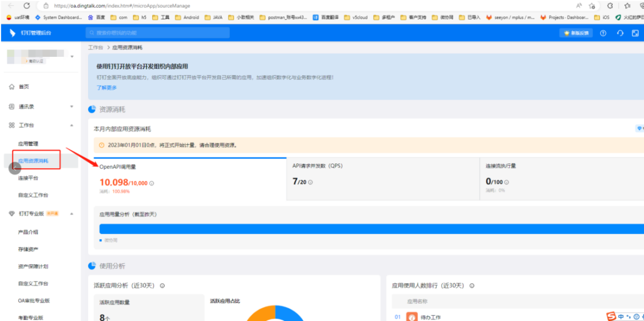Add page to favorites star-plus icon

pyautogui.click(x=592, y=6)
